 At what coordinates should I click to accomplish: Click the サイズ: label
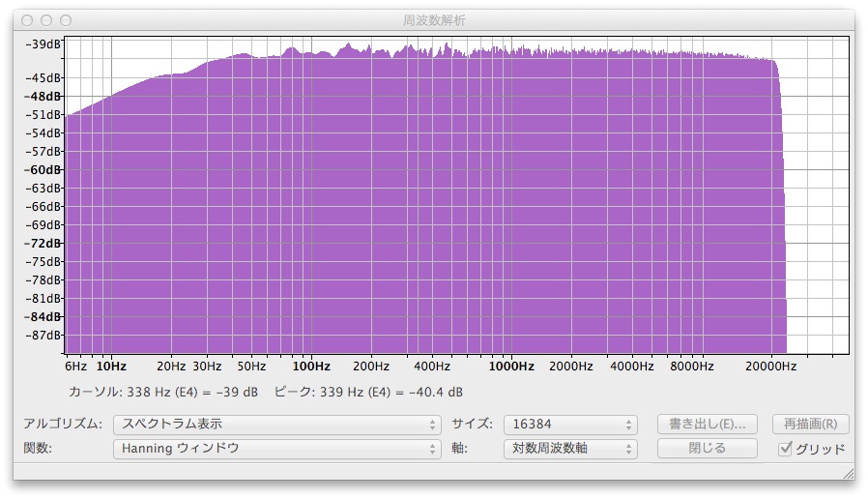473,425
